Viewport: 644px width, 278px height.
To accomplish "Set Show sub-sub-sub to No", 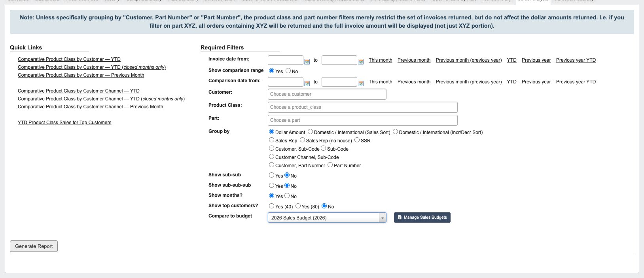I will 287,185.
